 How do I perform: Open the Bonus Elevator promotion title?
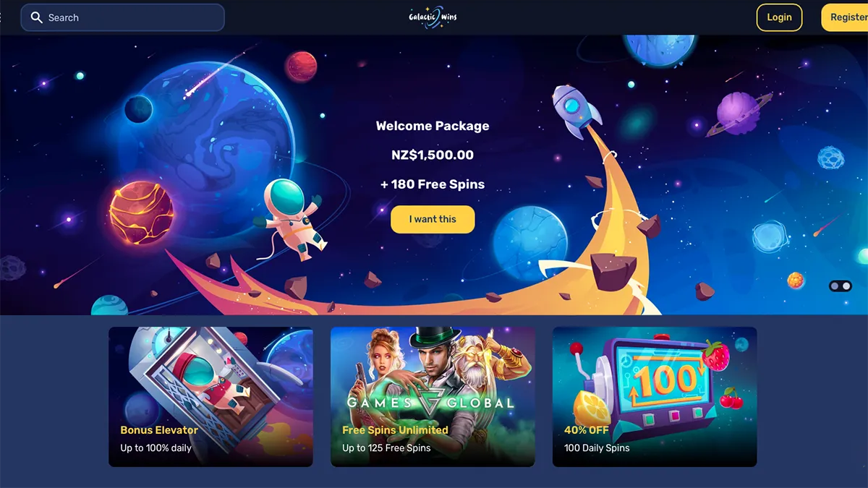[x=159, y=430]
